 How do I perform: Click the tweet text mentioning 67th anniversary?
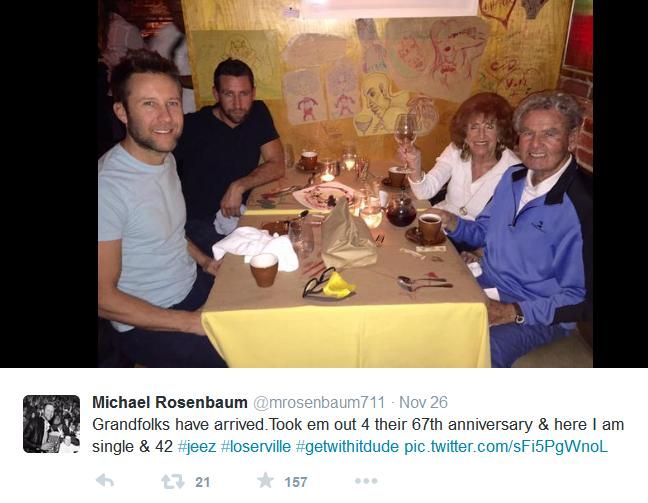pyautogui.click(x=358, y=436)
